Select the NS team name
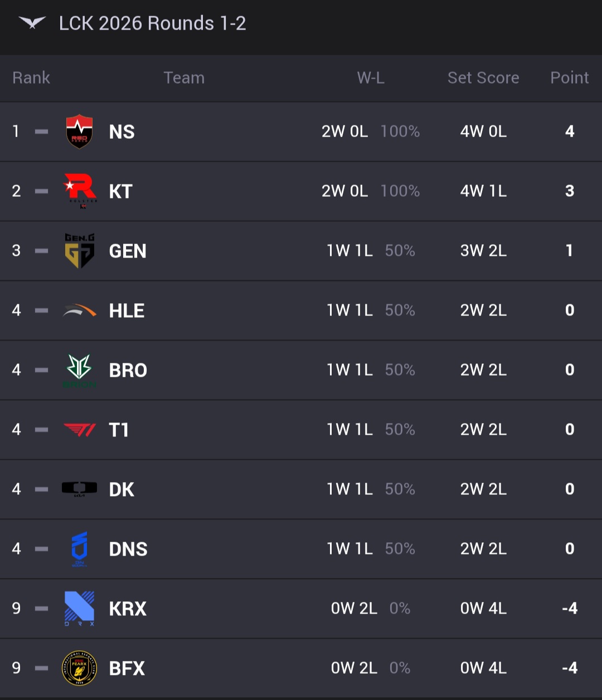602x700 pixels. point(122,132)
